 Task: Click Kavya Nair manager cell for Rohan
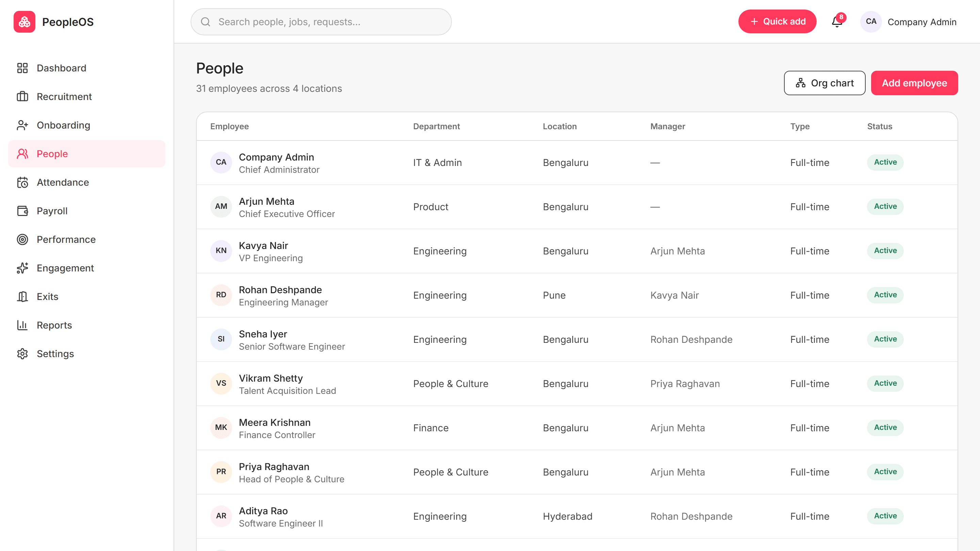[674, 296]
